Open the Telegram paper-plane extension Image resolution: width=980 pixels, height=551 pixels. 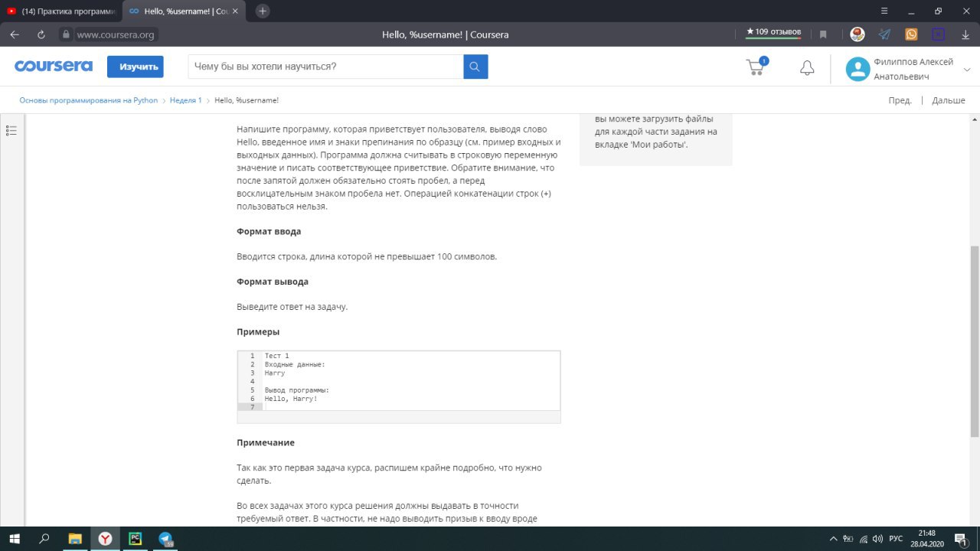(x=884, y=34)
